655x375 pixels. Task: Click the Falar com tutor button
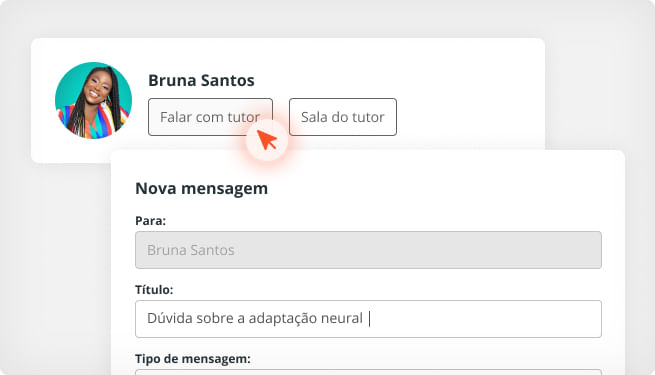coord(210,117)
